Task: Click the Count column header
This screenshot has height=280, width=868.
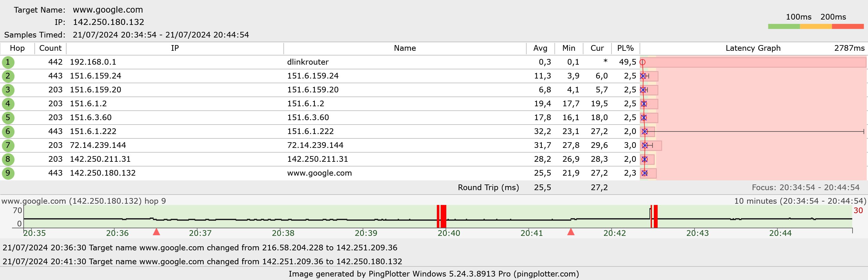Action: (50, 48)
